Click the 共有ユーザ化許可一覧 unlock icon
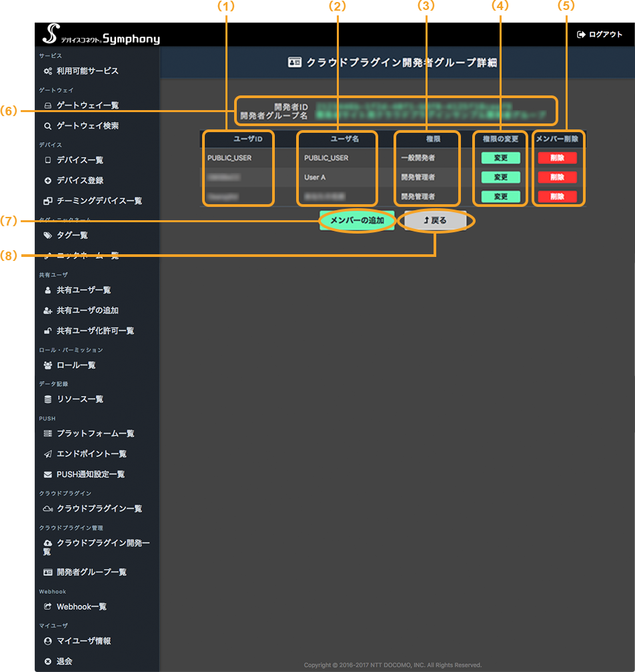 point(48,331)
